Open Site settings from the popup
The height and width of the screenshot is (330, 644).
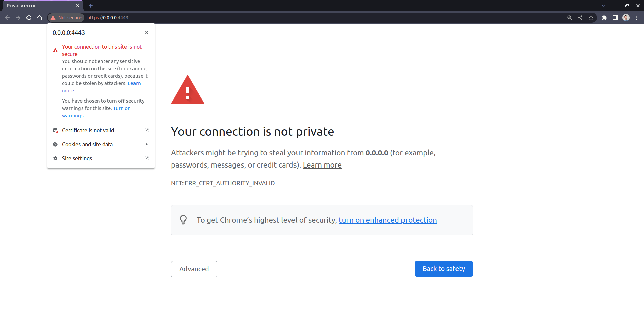(77, 158)
